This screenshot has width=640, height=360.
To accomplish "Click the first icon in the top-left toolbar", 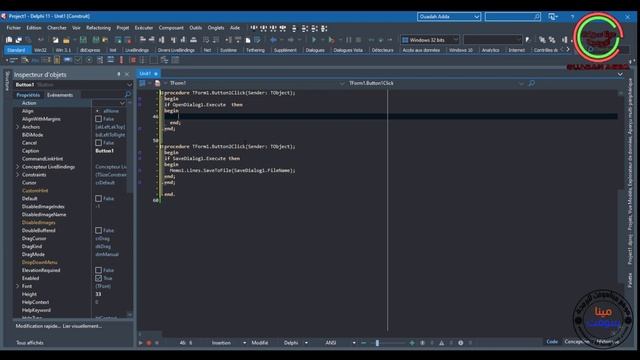I will coord(9,40).
